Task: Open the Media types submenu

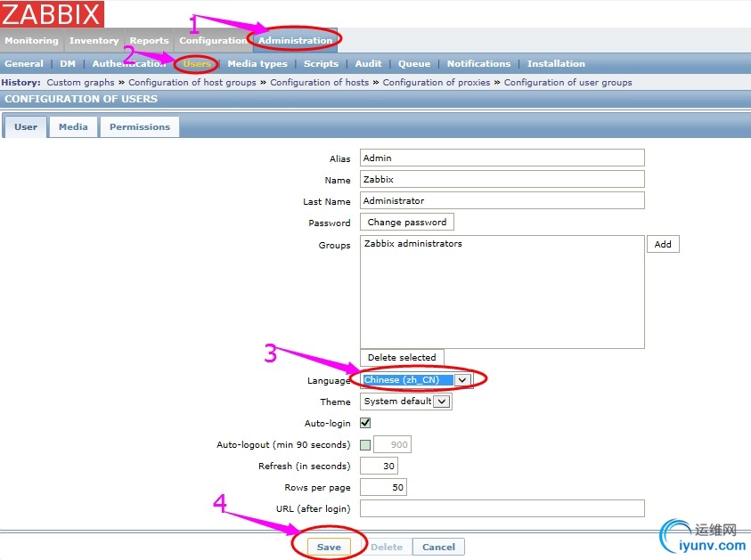Action: tap(257, 64)
